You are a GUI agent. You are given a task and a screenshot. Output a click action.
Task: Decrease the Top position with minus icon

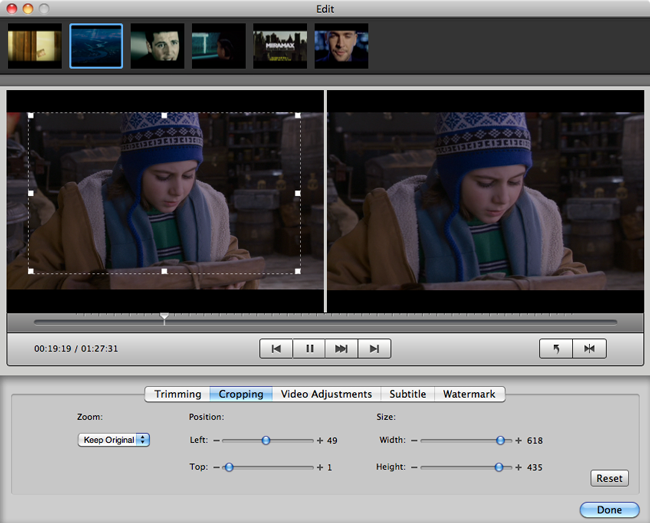pyautogui.click(x=216, y=467)
